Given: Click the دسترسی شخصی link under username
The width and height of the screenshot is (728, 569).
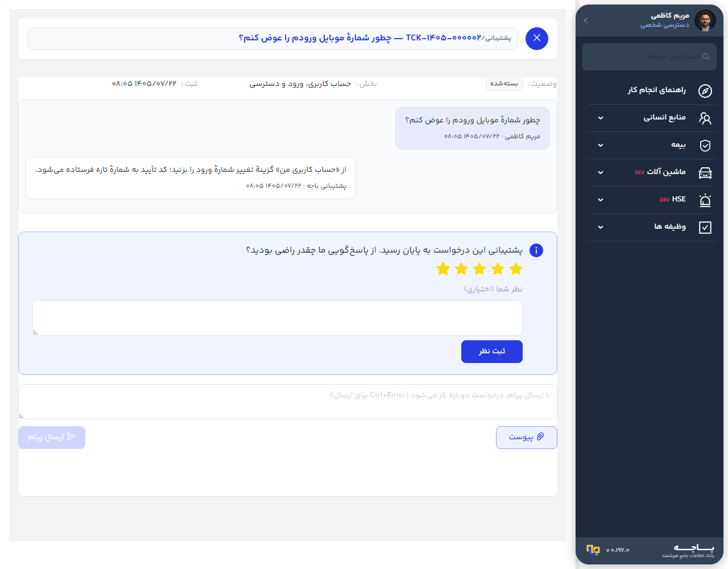Looking at the screenshot, I should coord(664,25).
